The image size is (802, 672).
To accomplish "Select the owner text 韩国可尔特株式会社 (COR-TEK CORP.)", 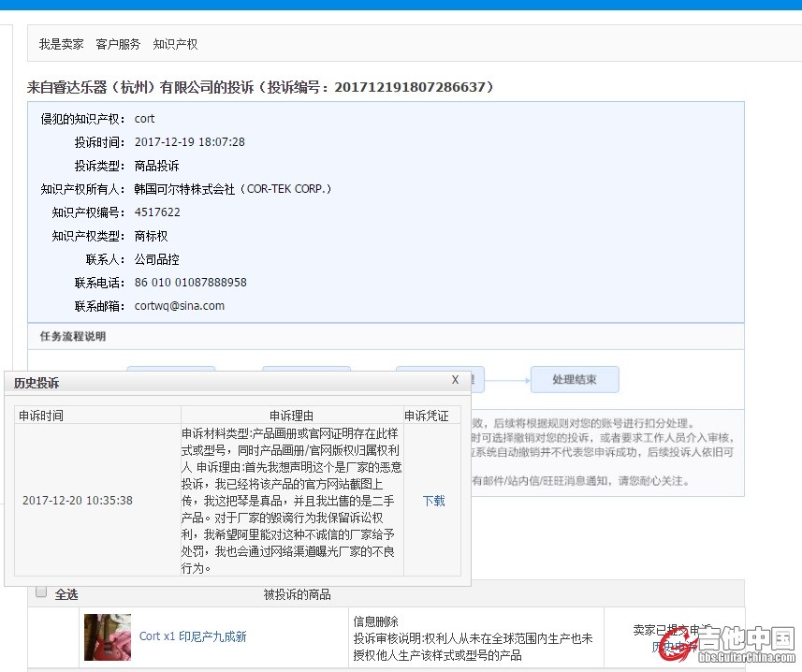I will [x=233, y=189].
